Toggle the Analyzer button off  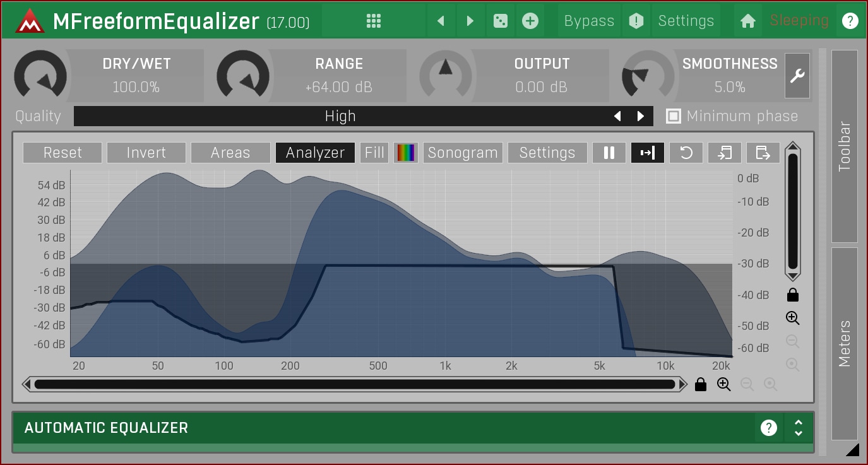tap(315, 153)
